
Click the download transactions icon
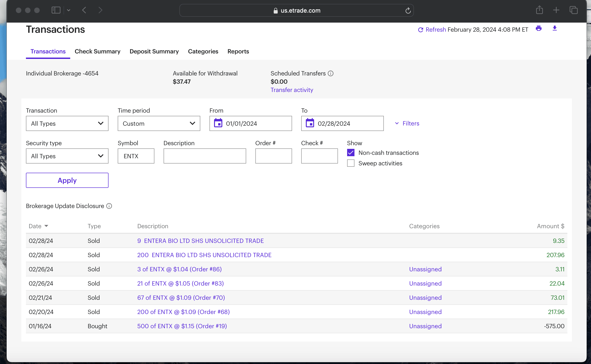[555, 28]
